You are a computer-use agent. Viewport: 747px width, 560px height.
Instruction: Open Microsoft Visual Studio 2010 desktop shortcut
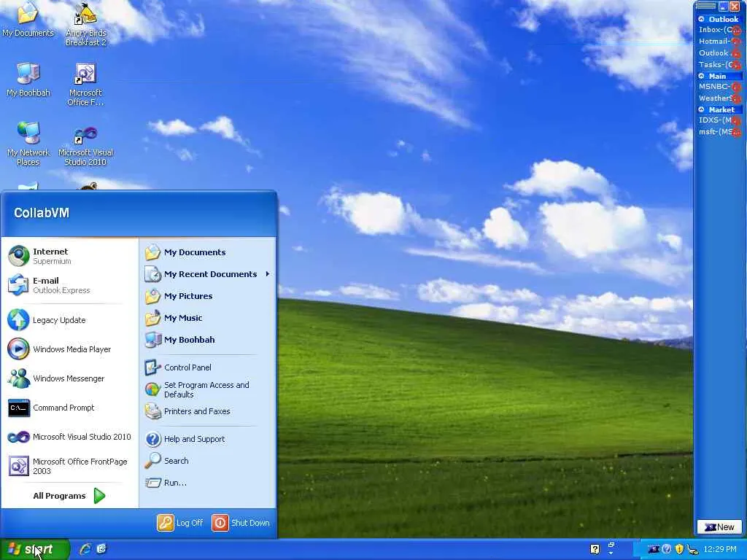point(86,145)
